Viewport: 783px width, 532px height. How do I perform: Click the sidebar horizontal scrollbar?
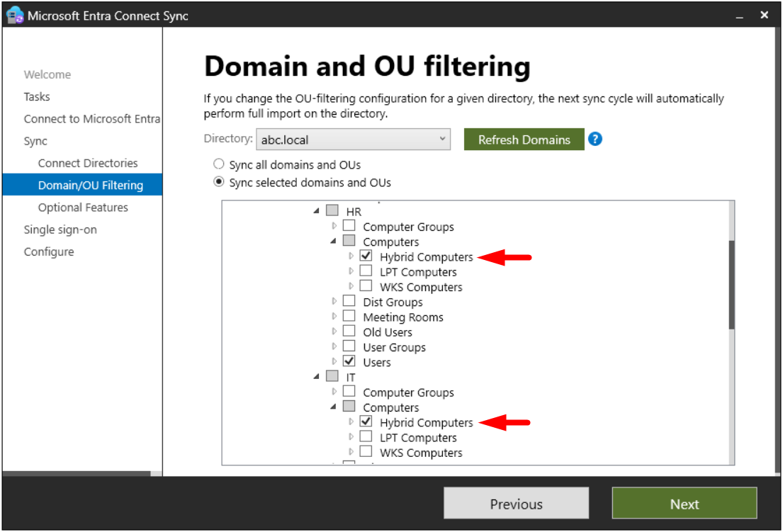[77, 473]
